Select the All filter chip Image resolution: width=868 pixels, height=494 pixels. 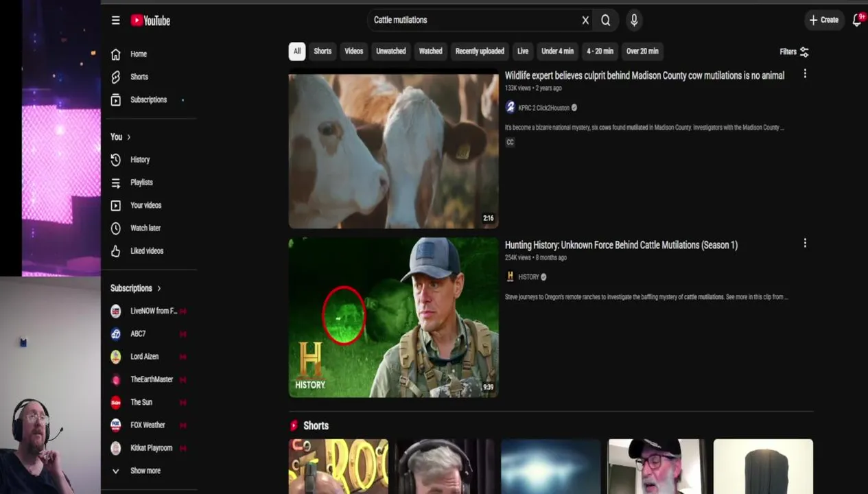tap(296, 51)
